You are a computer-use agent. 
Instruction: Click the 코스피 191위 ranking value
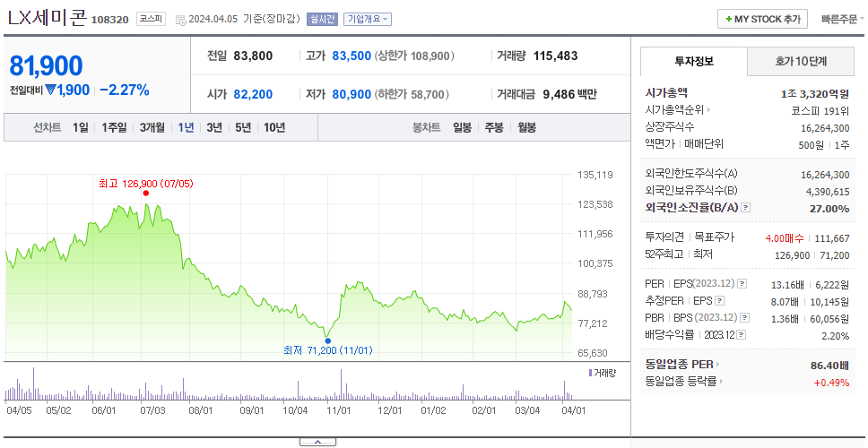(x=820, y=110)
